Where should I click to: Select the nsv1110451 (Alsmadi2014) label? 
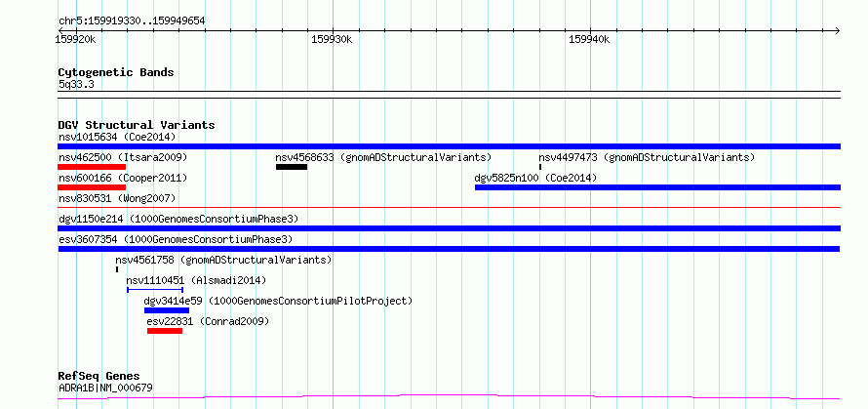point(196,280)
